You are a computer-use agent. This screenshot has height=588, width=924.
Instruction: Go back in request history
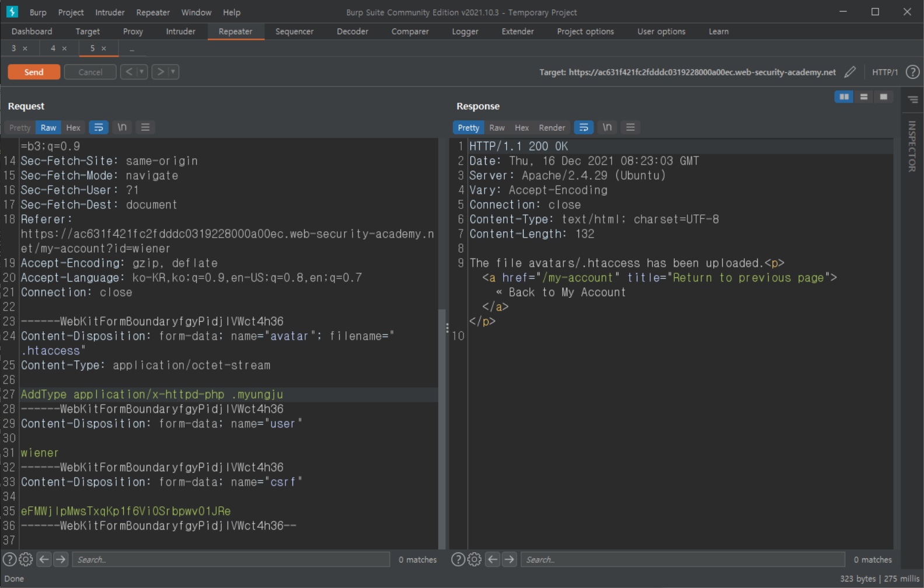[x=129, y=72]
